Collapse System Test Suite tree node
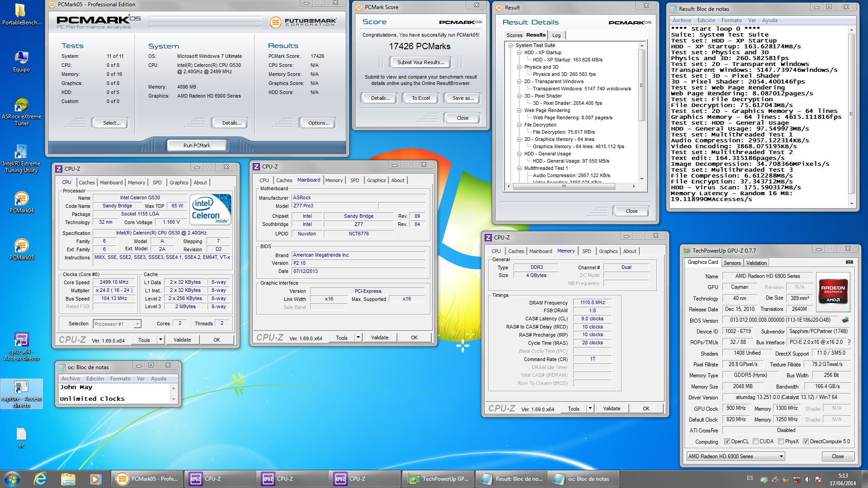Screen dimensions: 868x488 (x=511, y=45)
